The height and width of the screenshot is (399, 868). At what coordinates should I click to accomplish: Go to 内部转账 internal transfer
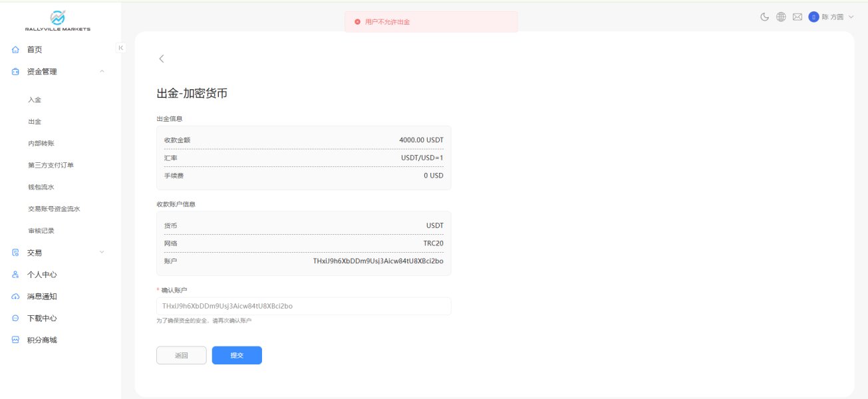tap(41, 144)
